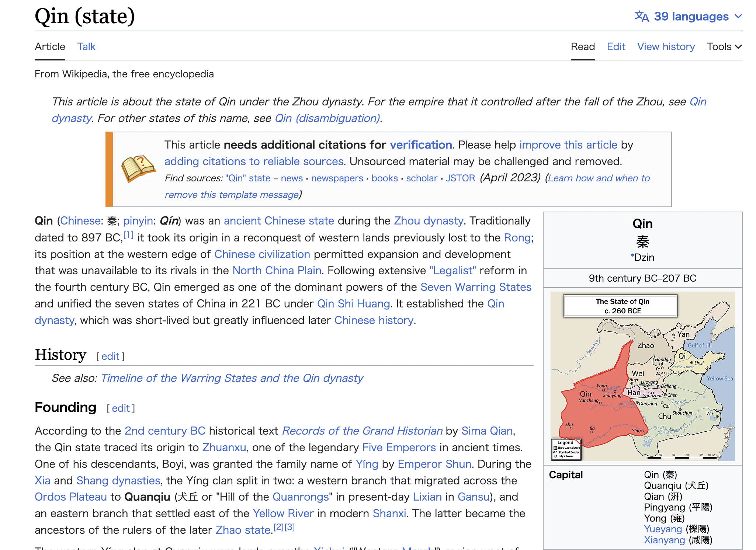Open the Emperor Shun link

[x=434, y=464]
